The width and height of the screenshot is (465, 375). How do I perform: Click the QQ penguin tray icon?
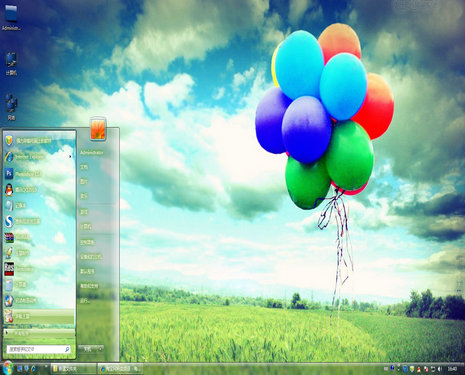click(x=420, y=369)
